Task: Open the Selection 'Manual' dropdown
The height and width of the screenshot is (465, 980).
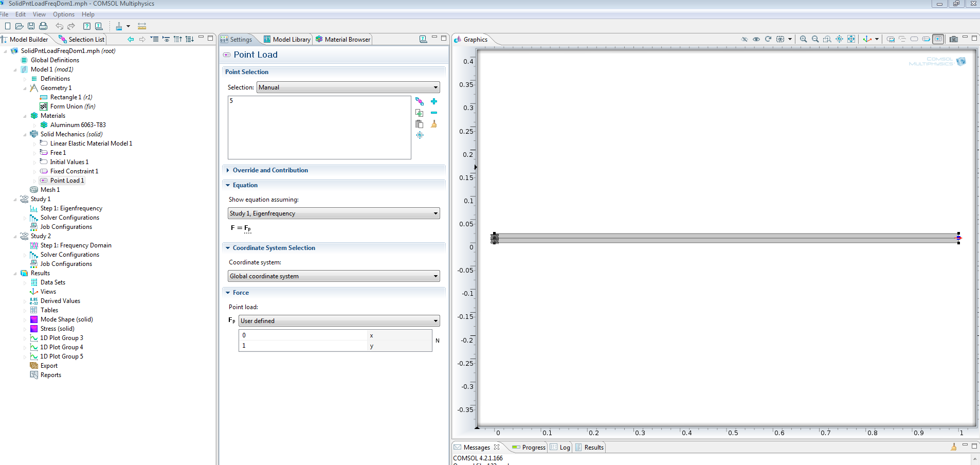Action: tap(348, 87)
